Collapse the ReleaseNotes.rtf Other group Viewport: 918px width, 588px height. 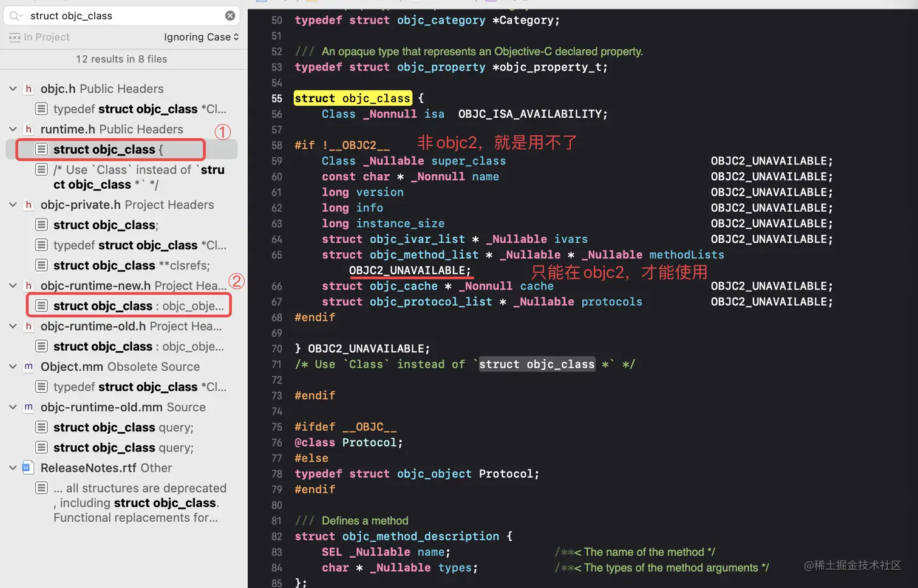[13, 468]
